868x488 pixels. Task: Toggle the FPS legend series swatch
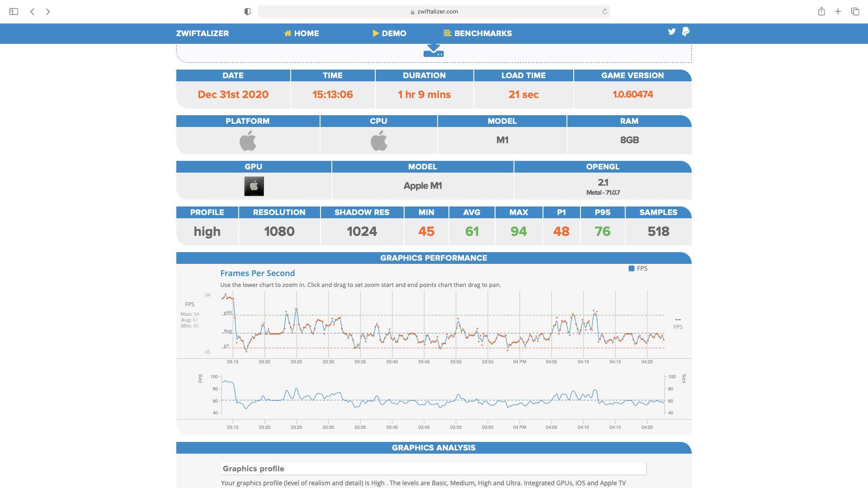632,268
